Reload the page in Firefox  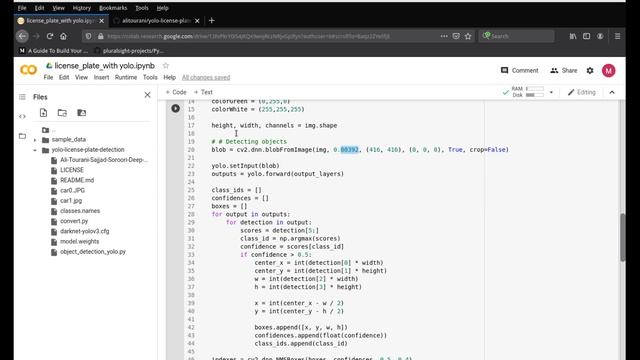point(50,36)
